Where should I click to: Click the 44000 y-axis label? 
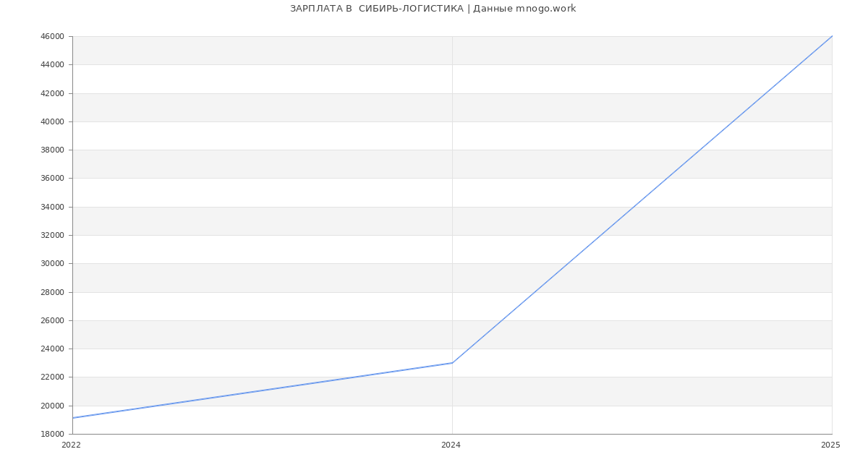tap(52, 64)
